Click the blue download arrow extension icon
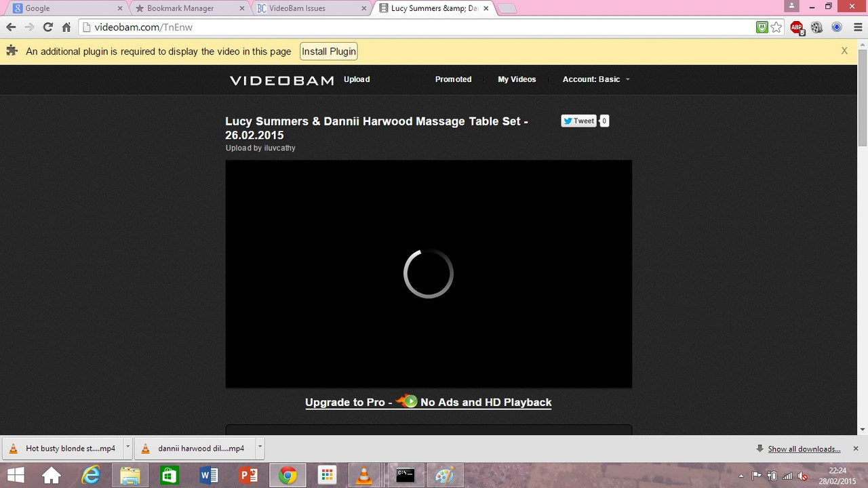 (837, 27)
